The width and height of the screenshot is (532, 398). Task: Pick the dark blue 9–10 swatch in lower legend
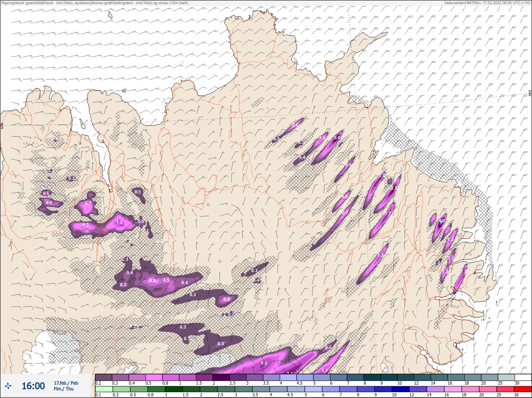coord(383,389)
